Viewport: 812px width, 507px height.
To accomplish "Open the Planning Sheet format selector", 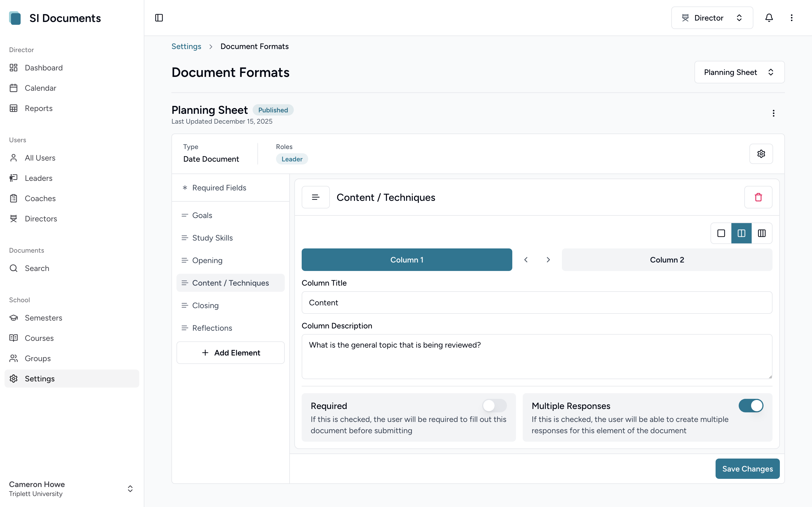I will coord(739,72).
